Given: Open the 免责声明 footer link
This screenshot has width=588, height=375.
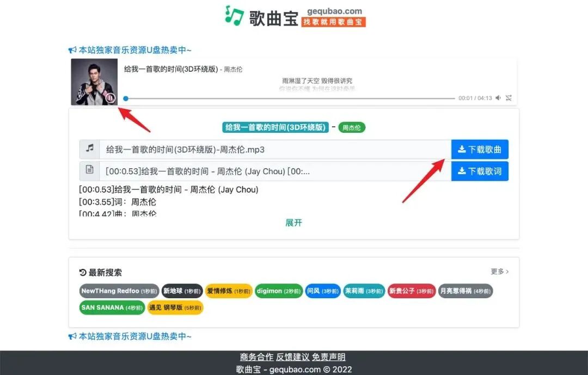Looking at the screenshot, I should (329, 357).
